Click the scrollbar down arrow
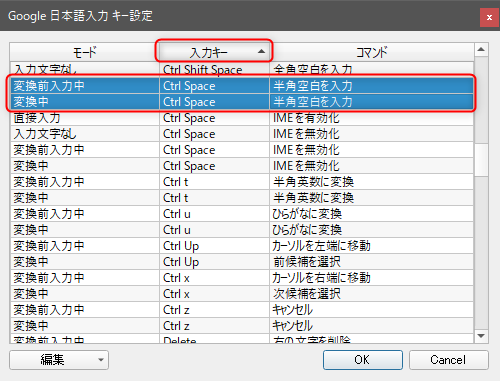Viewport: 500px width, 381px height. point(481,336)
